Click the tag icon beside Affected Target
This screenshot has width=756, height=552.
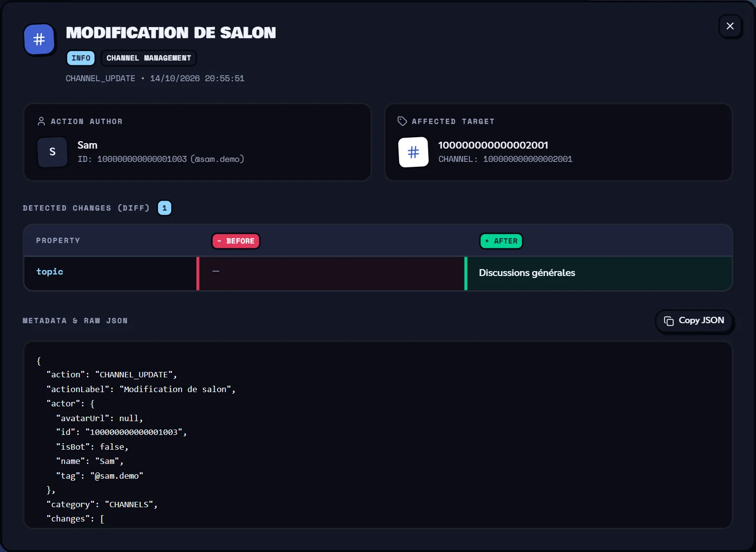[402, 121]
